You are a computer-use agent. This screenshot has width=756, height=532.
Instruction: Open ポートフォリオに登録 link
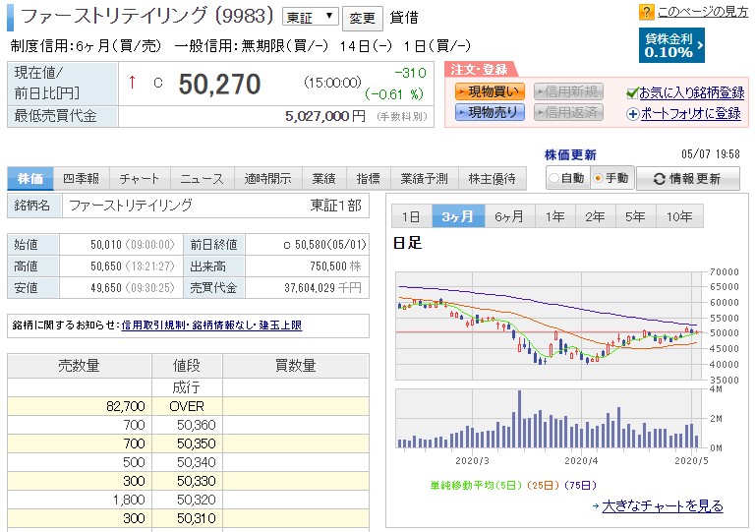pyautogui.click(x=690, y=114)
